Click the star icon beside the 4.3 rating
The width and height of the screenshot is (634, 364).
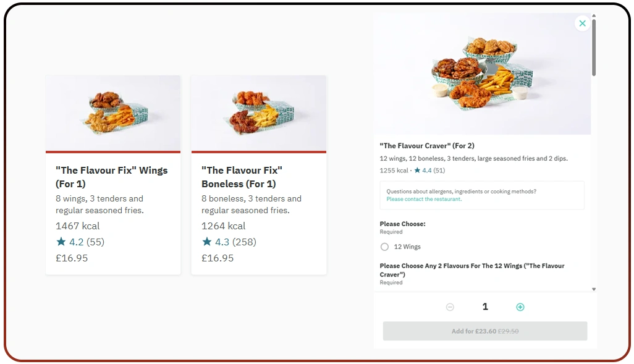(x=206, y=242)
